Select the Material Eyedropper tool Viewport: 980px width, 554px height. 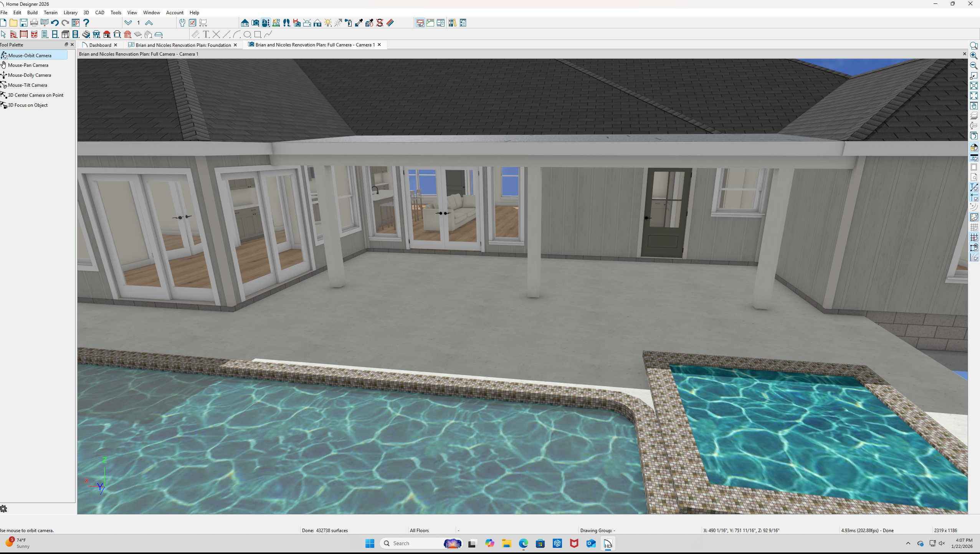(x=359, y=23)
